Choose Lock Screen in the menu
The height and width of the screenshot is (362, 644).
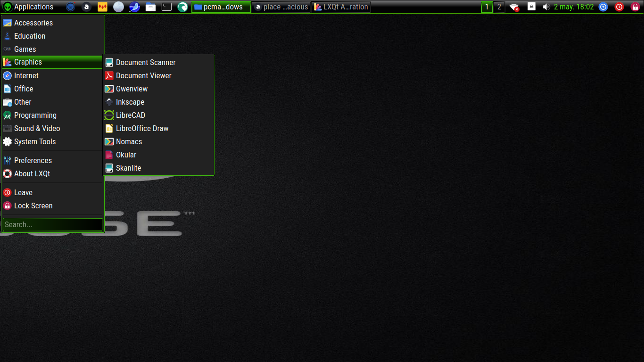tap(52, 206)
